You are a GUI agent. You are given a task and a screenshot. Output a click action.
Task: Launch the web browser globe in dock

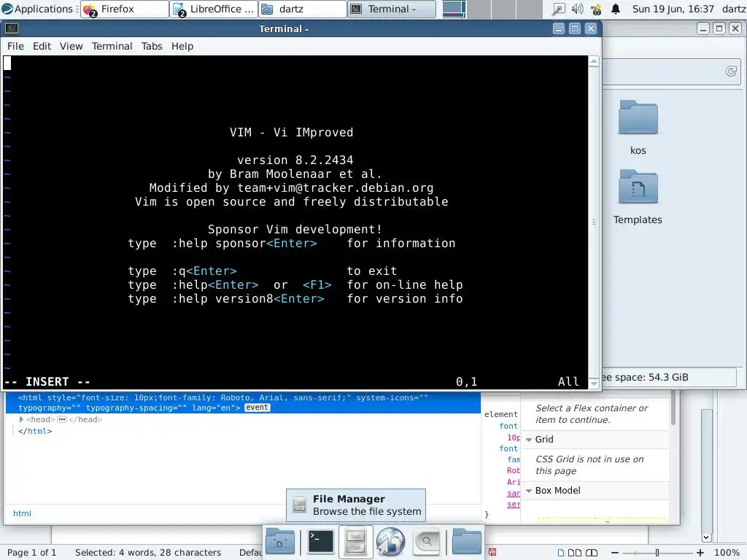tap(391, 542)
